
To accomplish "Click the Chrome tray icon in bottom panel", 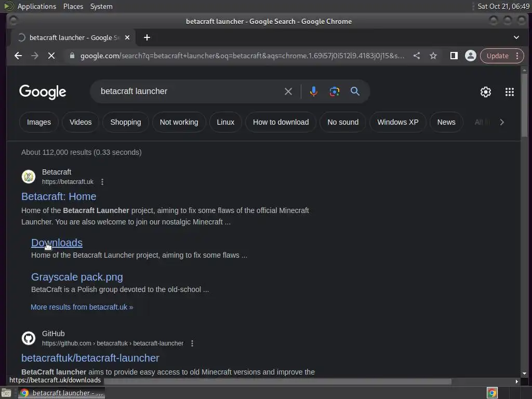I will coord(492,393).
